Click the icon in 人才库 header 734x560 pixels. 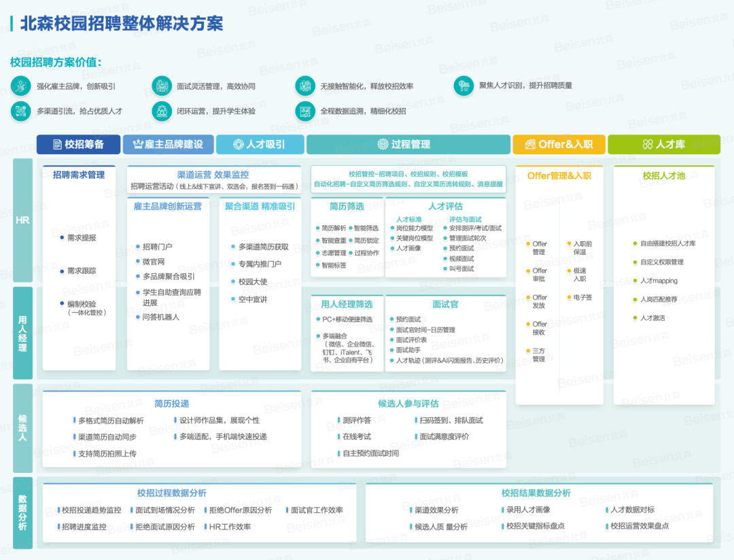tap(648, 144)
